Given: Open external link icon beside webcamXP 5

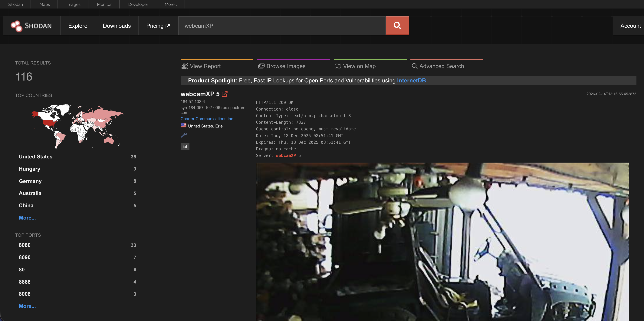Looking at the screenshot, I should tap(225, 94).
